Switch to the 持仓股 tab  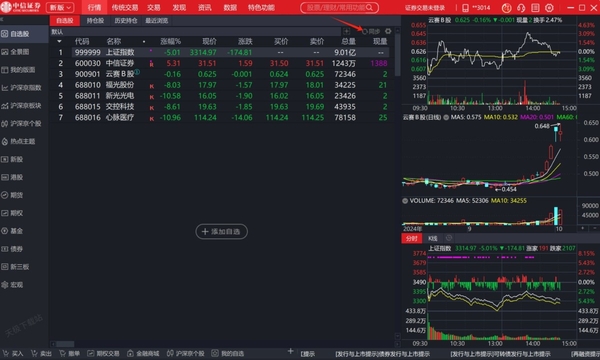95,21
